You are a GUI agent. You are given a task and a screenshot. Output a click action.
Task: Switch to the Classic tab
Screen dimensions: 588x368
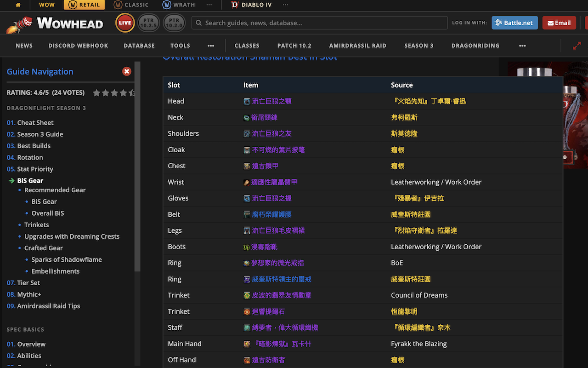[x=131, y=5]
